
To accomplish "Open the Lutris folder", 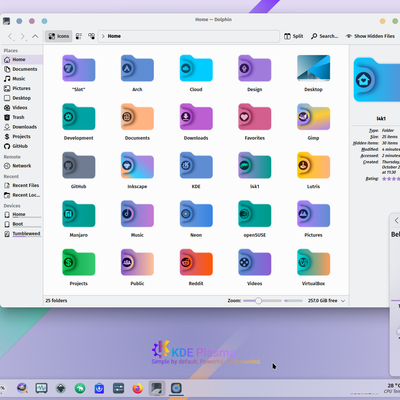I will [313, 166].
